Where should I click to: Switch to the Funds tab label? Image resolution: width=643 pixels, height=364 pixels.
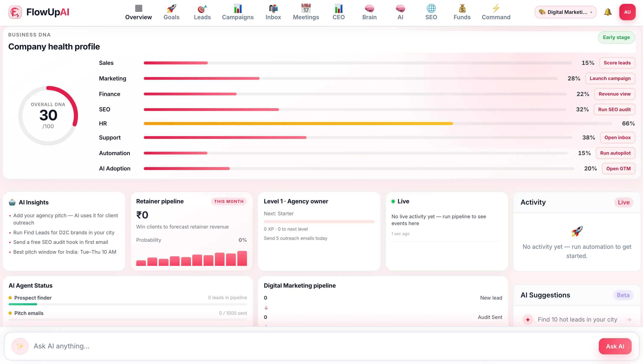(x=462, y=17)
